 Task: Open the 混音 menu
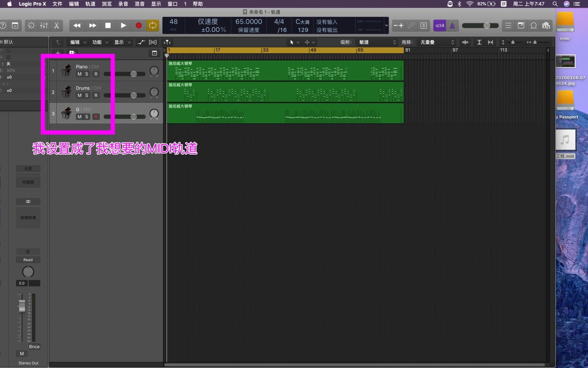[x=140, y=4]
